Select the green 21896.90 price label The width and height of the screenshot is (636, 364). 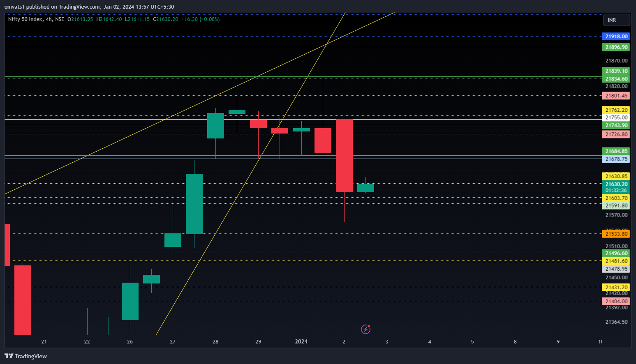pos(616,47)
